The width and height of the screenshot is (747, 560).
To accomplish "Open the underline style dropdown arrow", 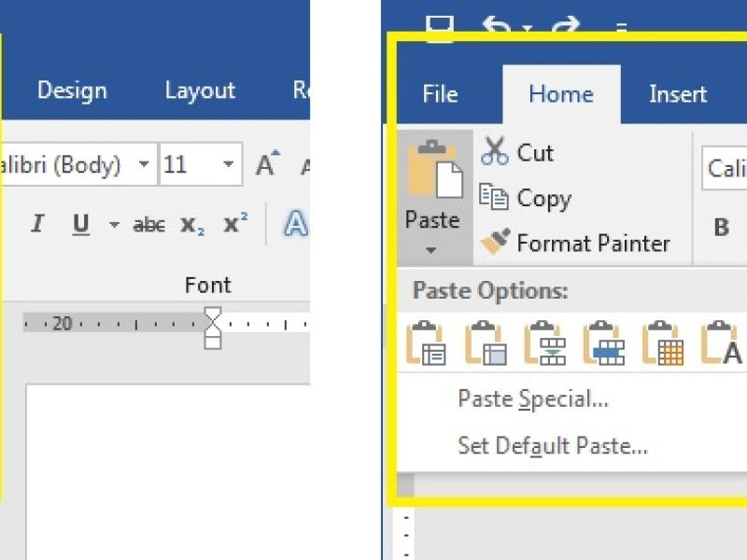I will coord(114,225).
